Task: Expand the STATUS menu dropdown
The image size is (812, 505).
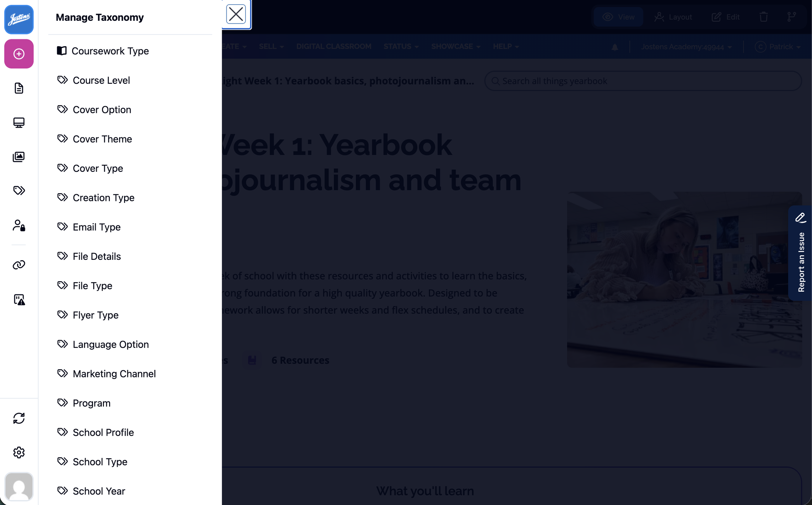Action: coord(401,46)
